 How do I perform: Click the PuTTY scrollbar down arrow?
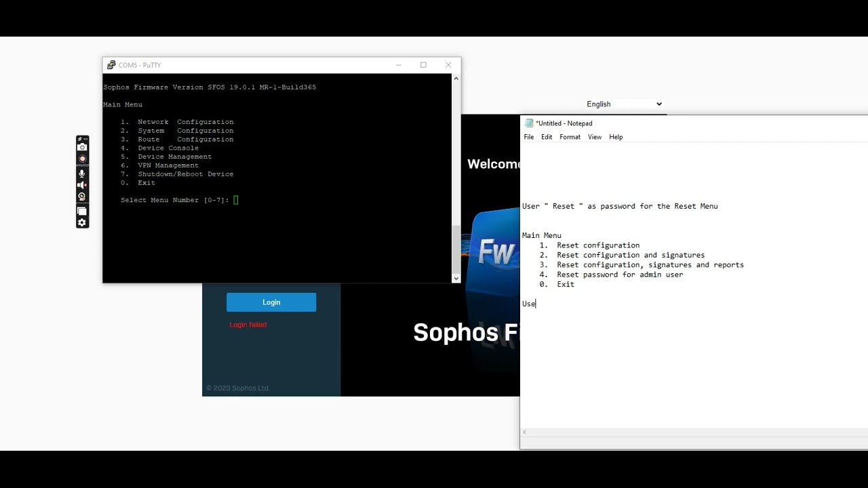coord(456,278)
